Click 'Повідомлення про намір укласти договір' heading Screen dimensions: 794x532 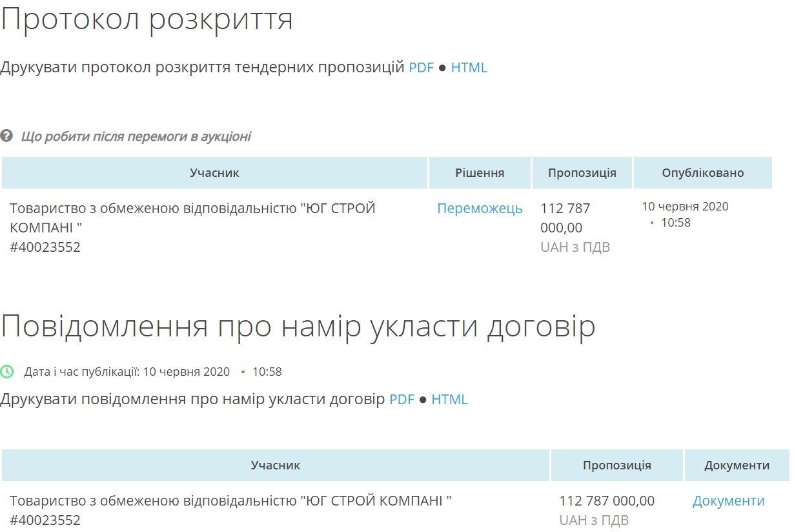[x=298, y=327]
